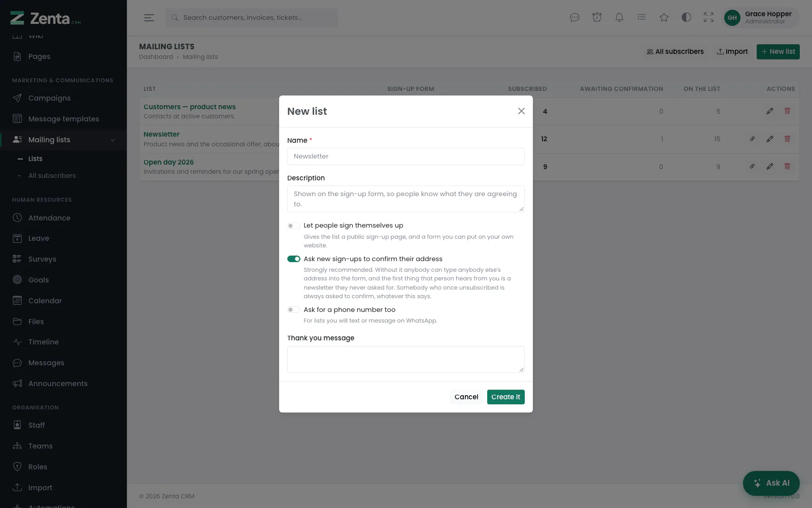Image resolution: width=812 pixels, height=508 pixels.
Task: Open the Customers — product news list link
Action: coord(189,107)
